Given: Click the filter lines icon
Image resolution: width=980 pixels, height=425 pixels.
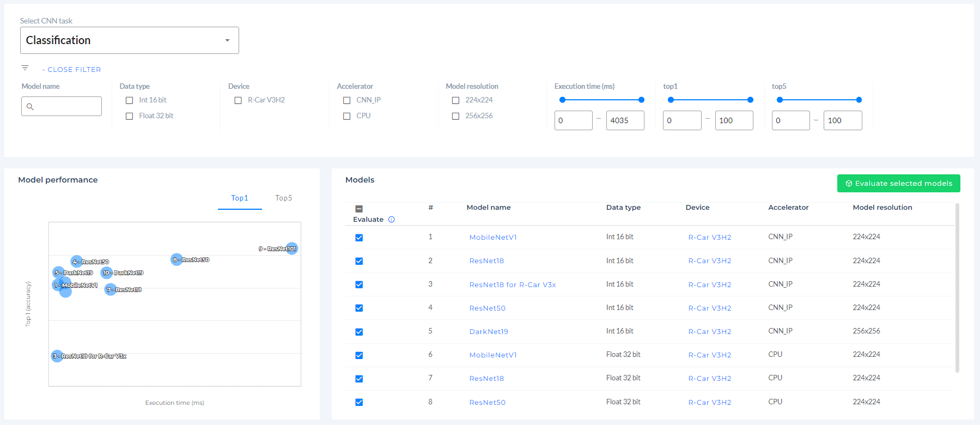Looking at the screenshot, I should (x=25, y=68).
